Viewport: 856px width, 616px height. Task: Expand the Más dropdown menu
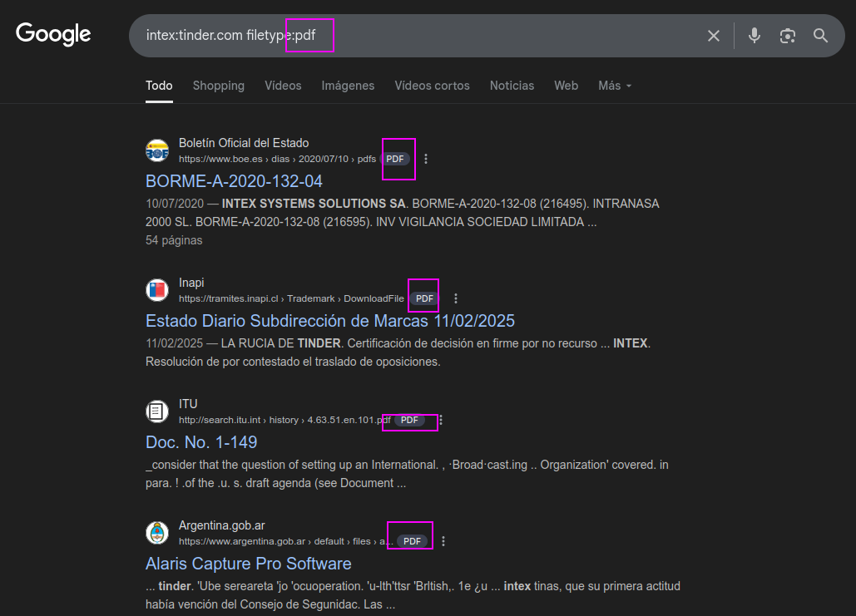point(615,86)
